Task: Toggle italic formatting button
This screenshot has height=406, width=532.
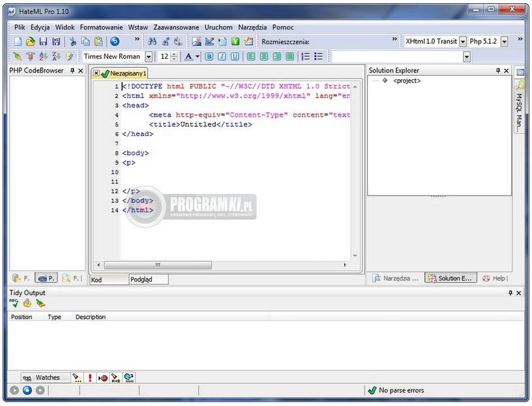Action: (x=222, y=56)
